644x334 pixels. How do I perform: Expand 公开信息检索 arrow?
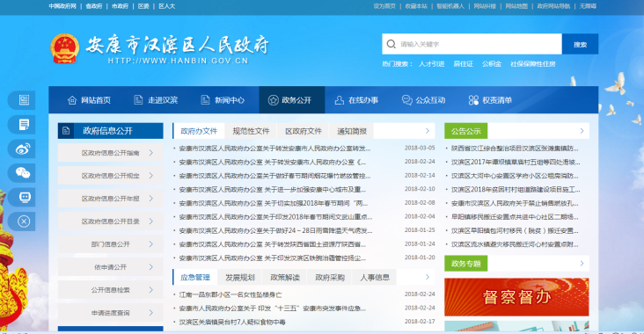point(151,290)
